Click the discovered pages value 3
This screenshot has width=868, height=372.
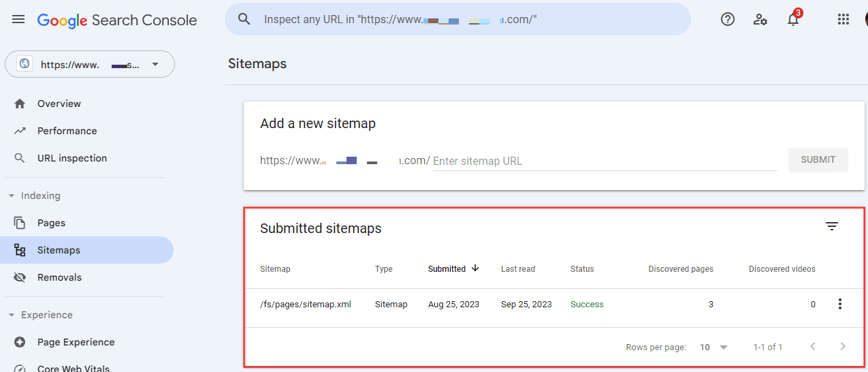coord(711,305)
